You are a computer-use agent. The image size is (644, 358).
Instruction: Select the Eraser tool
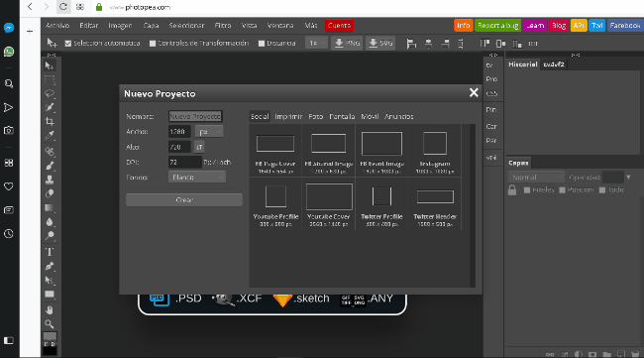tap(50, 193)
